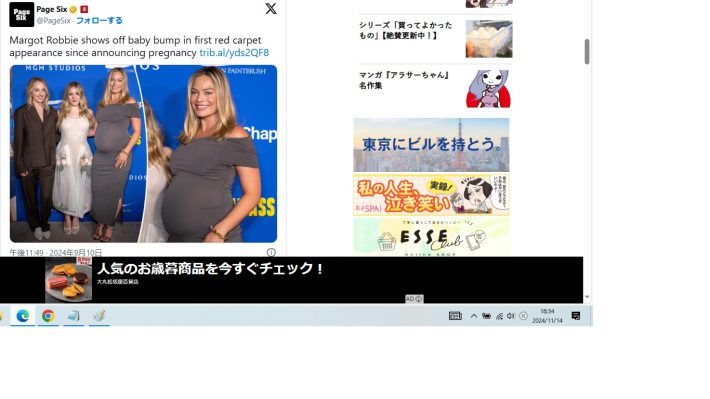
Task: Click the sweets image in bottom ad
Action: [68, 279]
